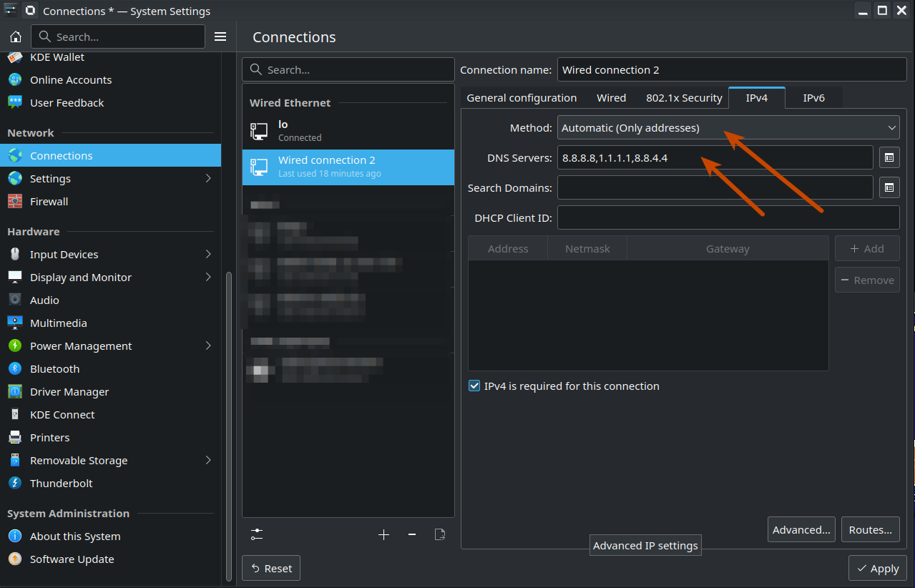Click the Search Domains input field

tap(715, 188)
